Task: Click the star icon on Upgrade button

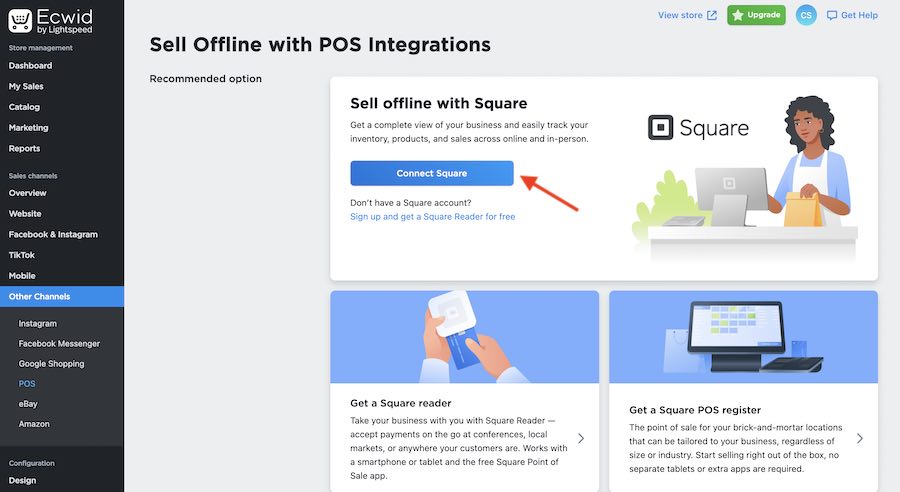Action: [x=738, y=15]
